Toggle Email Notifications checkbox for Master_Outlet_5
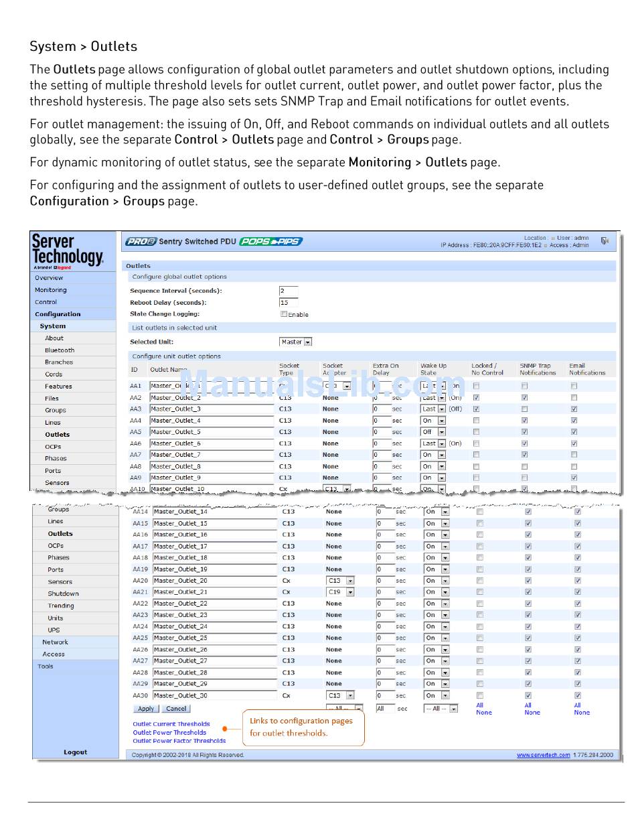This screenshot has width=636, height=840. tap(574, 431)
